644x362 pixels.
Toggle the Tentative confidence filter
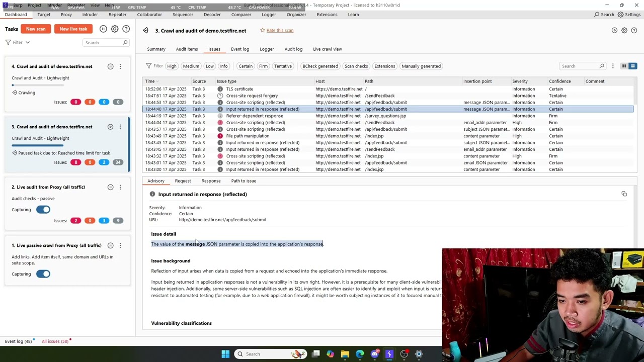tap(283, 66)
